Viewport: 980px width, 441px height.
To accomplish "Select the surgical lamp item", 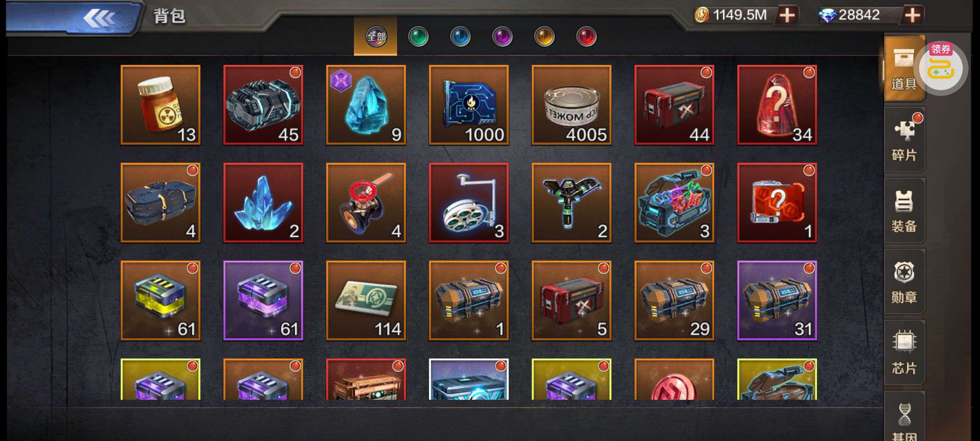I will point(469,203).
